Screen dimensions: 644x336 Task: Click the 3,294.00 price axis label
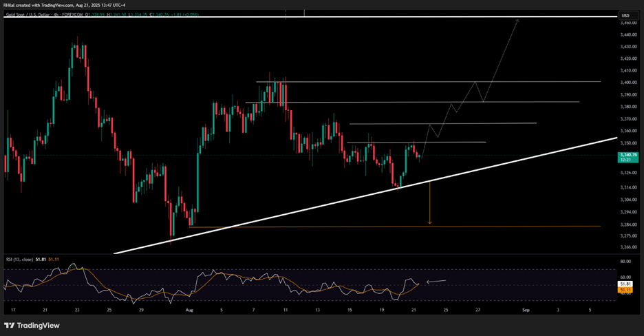[628, 212]
